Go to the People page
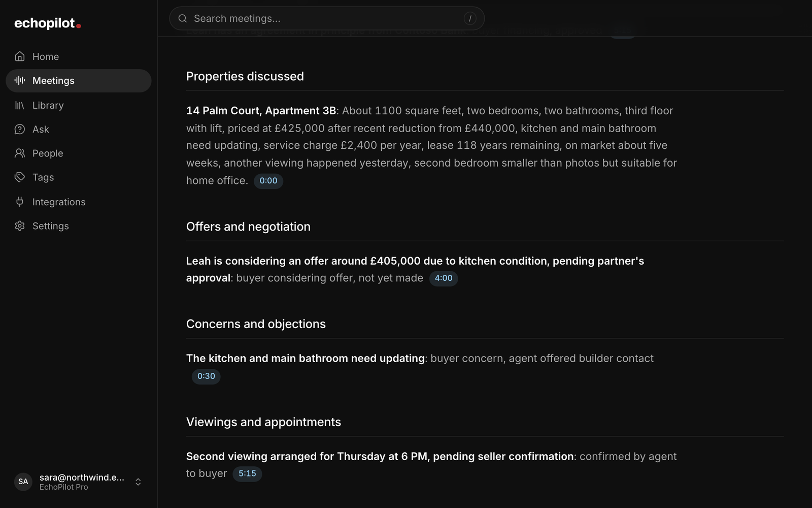This screenshot has width=812, height=508. (x=79, y=153)
